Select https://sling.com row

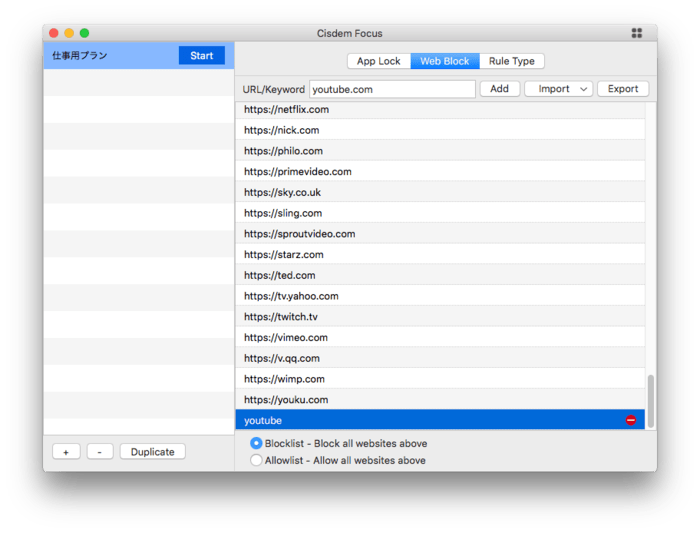[x=440, y=213]
